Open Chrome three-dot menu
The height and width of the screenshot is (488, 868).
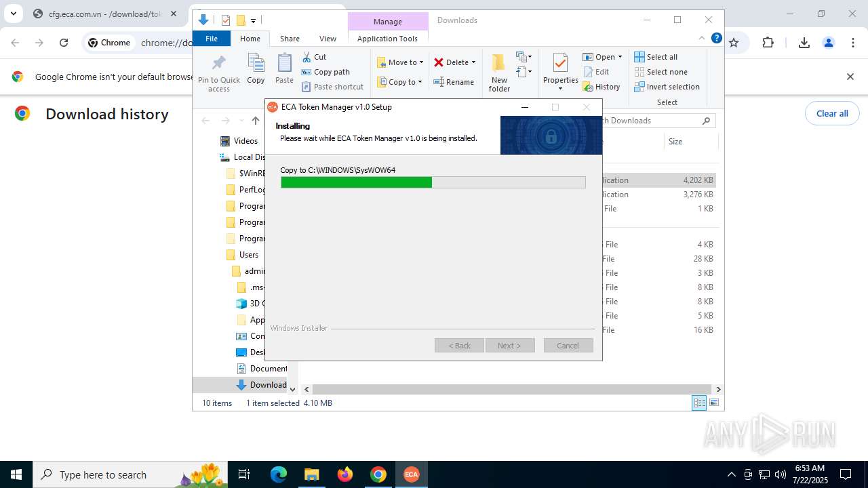[x=852, y=43]
